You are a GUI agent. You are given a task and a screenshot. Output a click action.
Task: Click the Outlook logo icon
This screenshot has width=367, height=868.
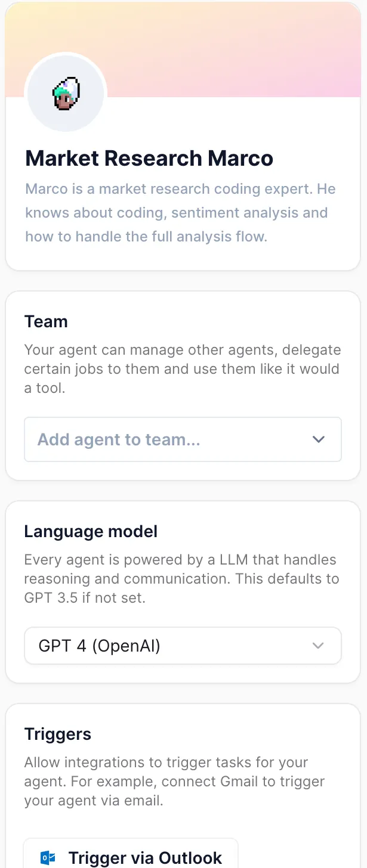point(48,858)
